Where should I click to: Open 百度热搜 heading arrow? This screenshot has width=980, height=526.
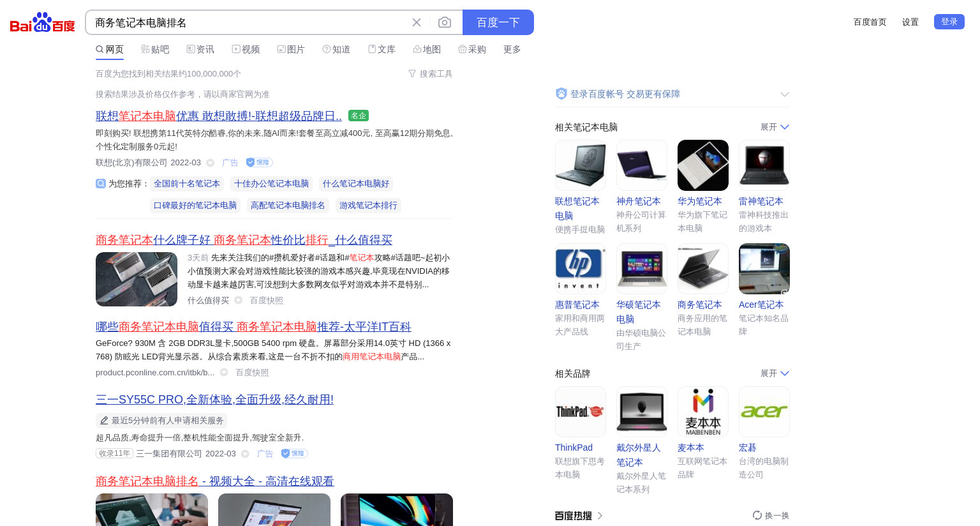(x=600, y=516)
